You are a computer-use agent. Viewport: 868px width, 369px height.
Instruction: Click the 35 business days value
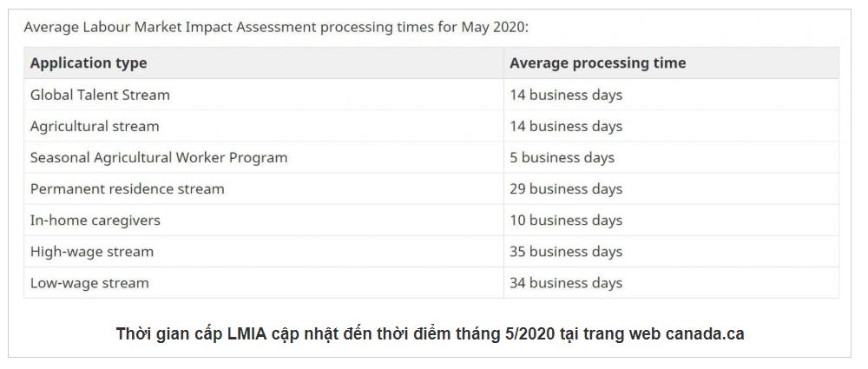click(x=566, y=252)
